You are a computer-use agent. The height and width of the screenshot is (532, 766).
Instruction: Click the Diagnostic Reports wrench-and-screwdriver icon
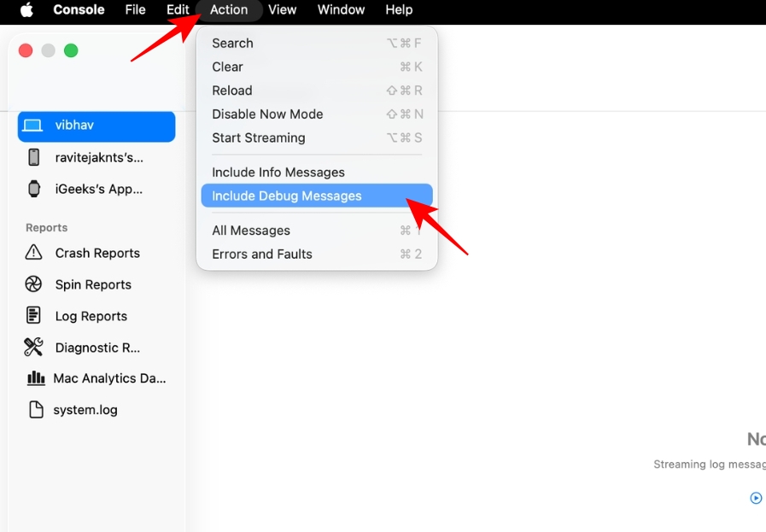[x=33, y=347]
